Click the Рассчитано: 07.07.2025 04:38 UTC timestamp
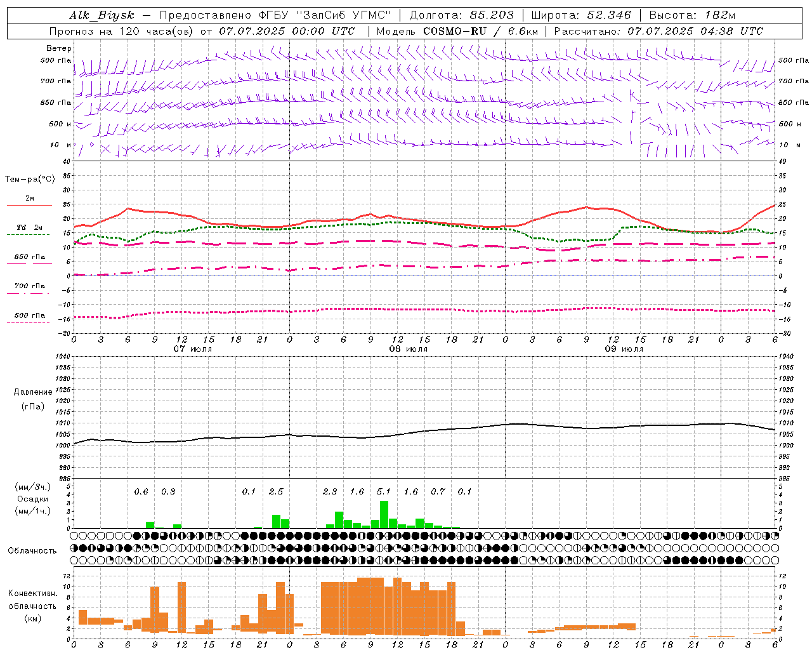This screenshot has width=812, height=650. click(x=658, y=31)
